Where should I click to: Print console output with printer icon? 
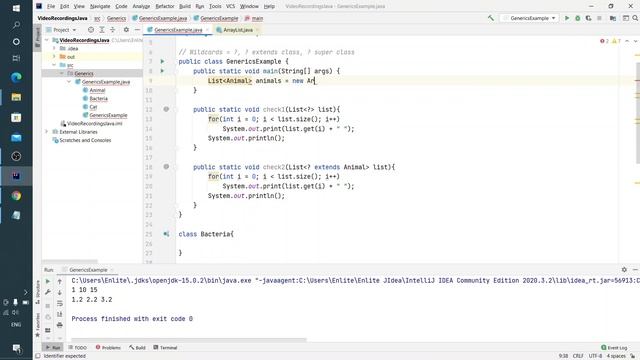pos(60,325)
